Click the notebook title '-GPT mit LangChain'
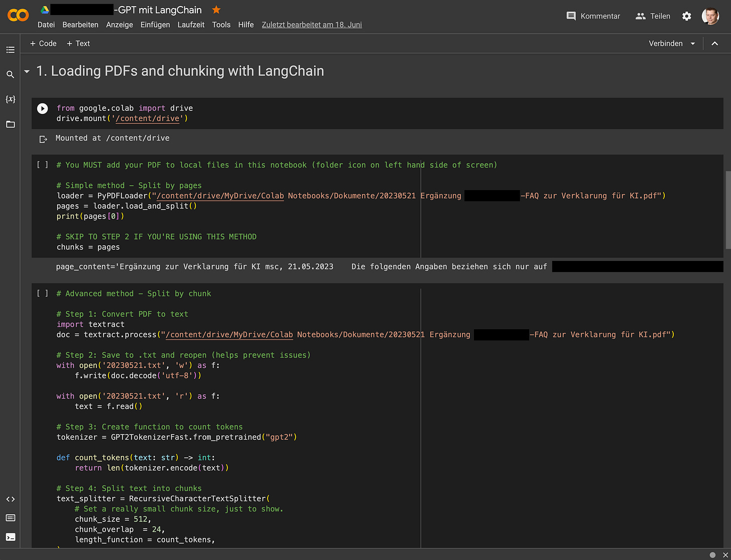731x560 pixels. [158, 10]
